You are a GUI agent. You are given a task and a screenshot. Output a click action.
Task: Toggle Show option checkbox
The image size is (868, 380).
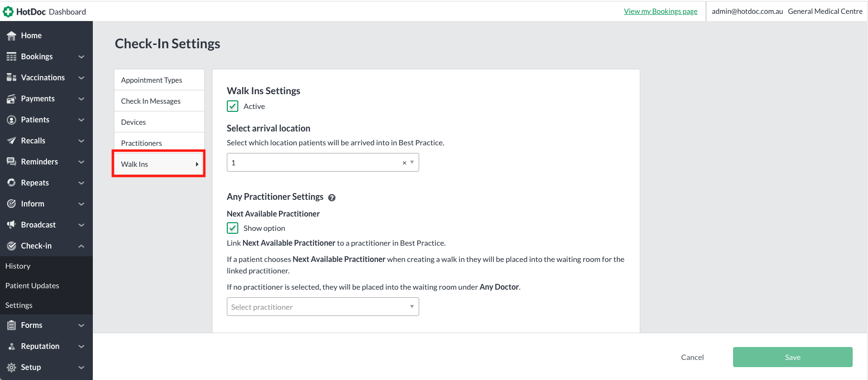233,228
